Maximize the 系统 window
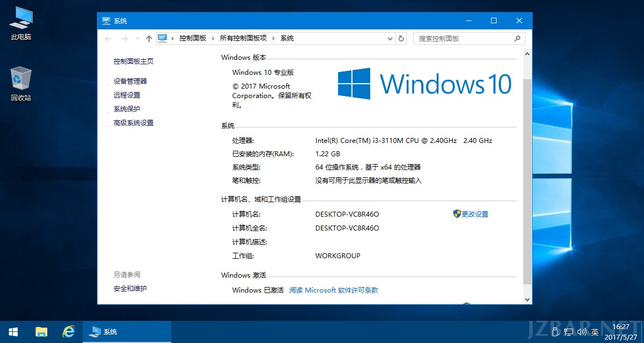 [x=494, y=21]
